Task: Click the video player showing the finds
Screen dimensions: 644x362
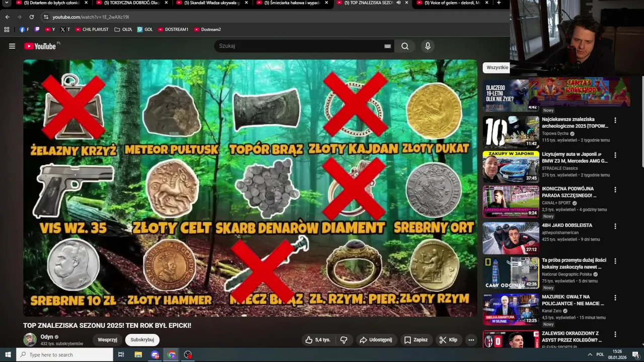Action: (x=250, y=188)
